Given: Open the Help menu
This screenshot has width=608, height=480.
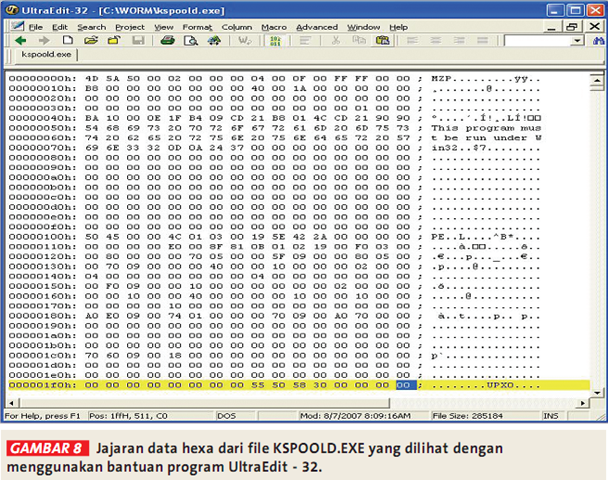Looking at the screenshot, I should pos(398,27).
